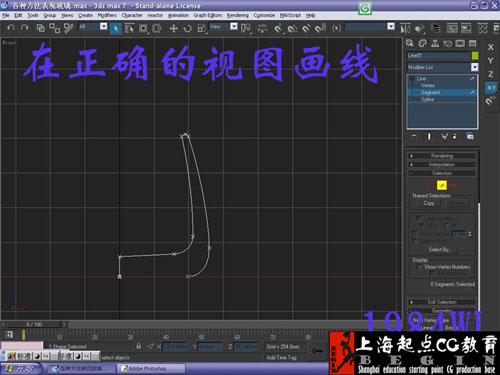
Task: Expand the Soft Selection rollout
Action: tap(442, 302)
